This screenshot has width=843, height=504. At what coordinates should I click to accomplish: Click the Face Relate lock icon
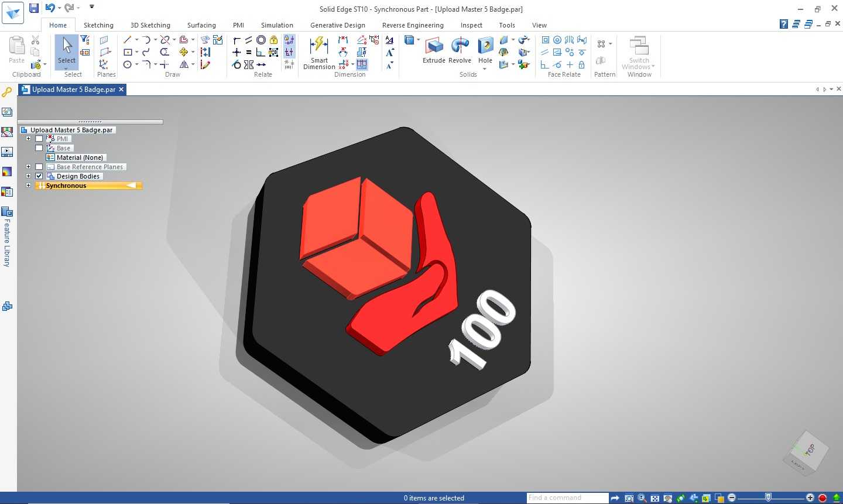click(581, 64)
